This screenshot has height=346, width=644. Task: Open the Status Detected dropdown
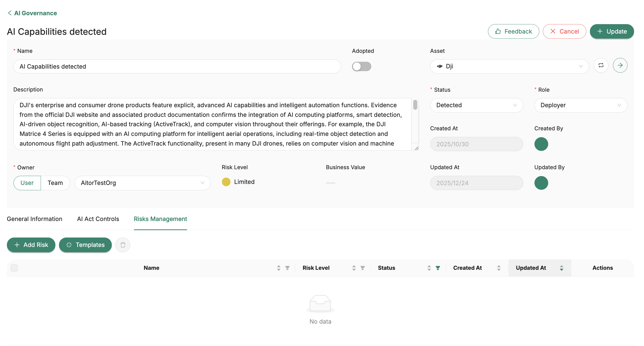coord(476,105)
